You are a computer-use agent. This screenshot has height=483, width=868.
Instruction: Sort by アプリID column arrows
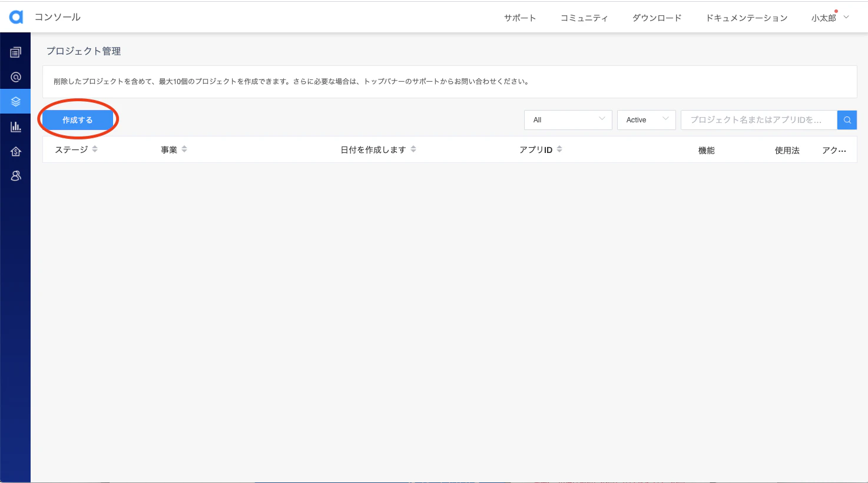tap(559, 149)
